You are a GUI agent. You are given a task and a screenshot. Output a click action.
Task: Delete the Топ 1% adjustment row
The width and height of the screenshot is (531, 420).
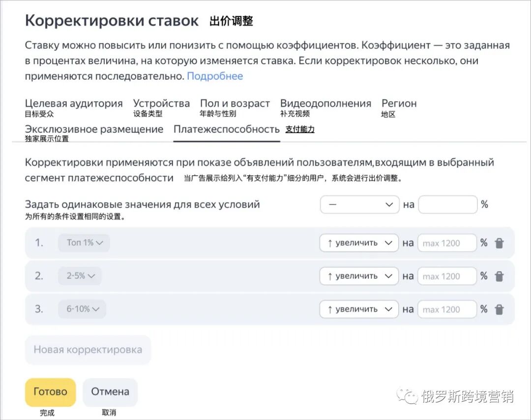(500, 243)
